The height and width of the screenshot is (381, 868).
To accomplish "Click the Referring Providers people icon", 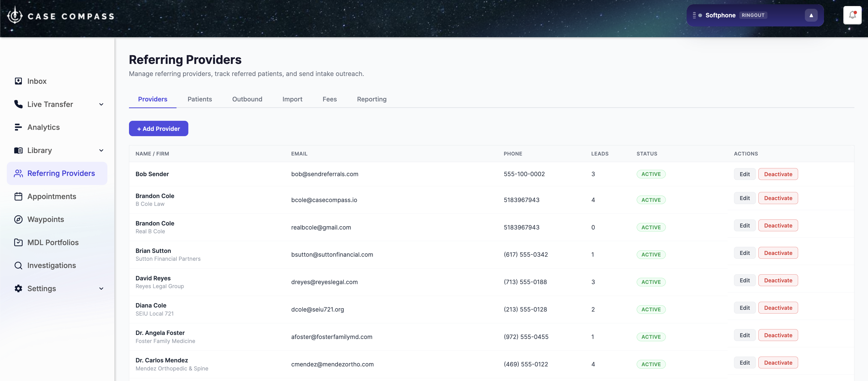I will [x=18, y=173].
